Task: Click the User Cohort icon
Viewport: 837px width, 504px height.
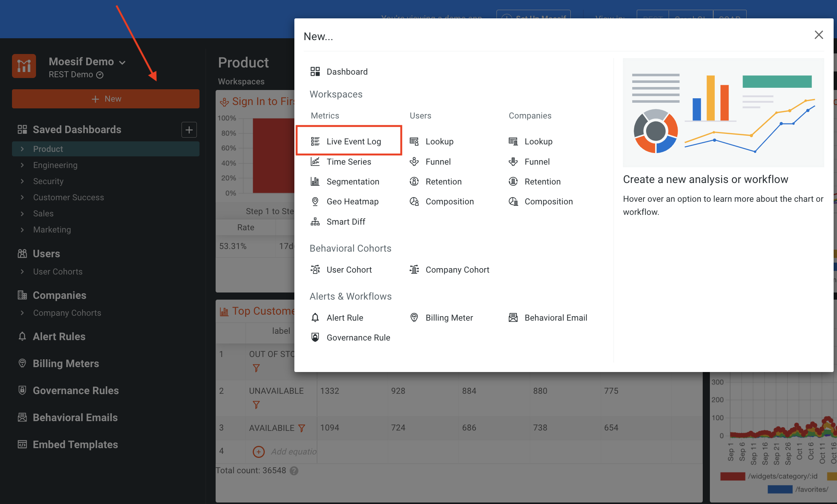Action: pyautogui.click(x=315, y=270)
